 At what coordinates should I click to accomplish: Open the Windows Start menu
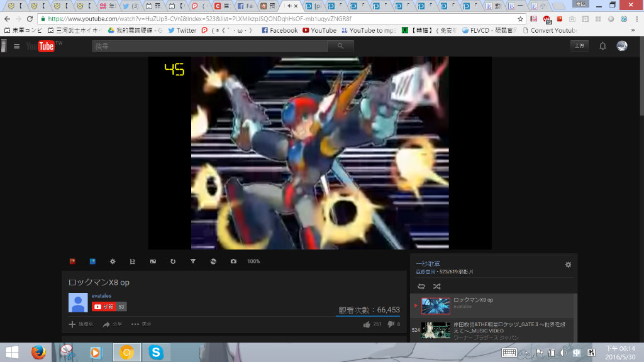(x=11, y=353)
